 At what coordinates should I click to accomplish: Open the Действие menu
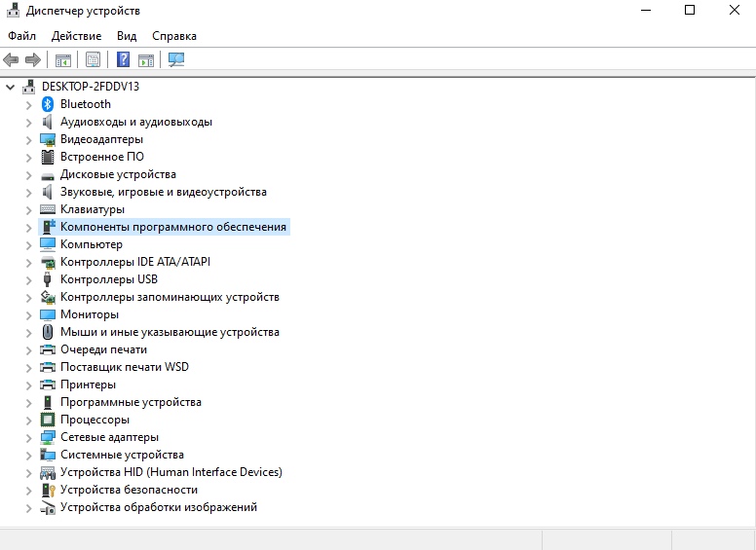click(77, 36)
